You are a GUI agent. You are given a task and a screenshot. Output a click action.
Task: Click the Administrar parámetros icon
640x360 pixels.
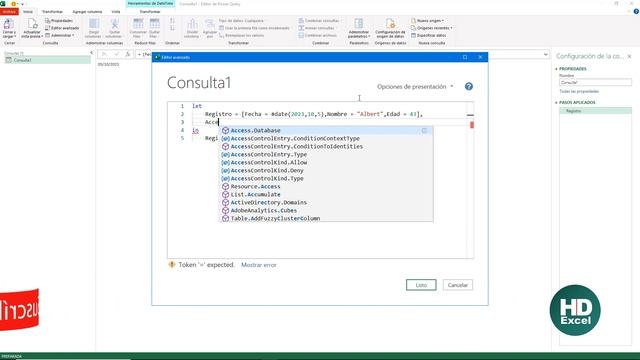[359, 24]
